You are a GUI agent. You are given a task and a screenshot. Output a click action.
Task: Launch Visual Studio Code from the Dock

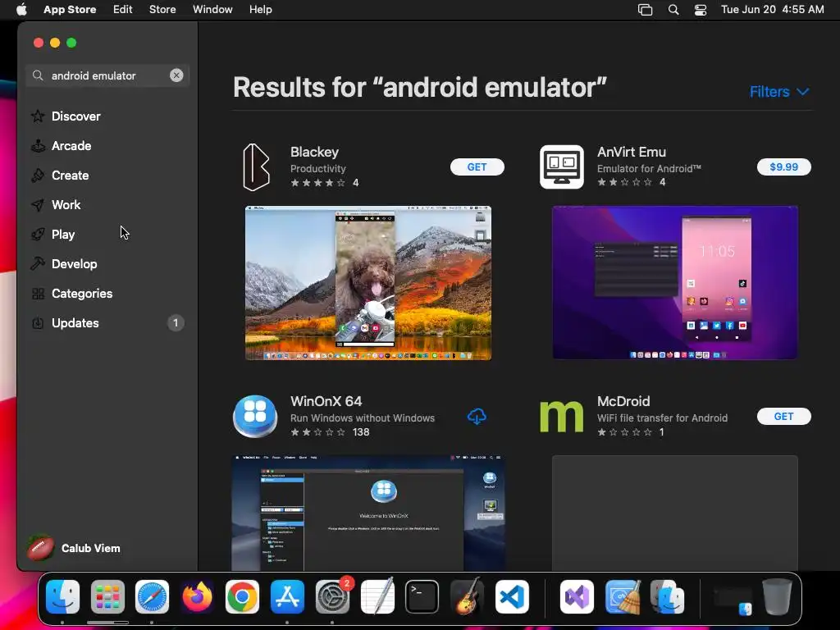[512, 596]
